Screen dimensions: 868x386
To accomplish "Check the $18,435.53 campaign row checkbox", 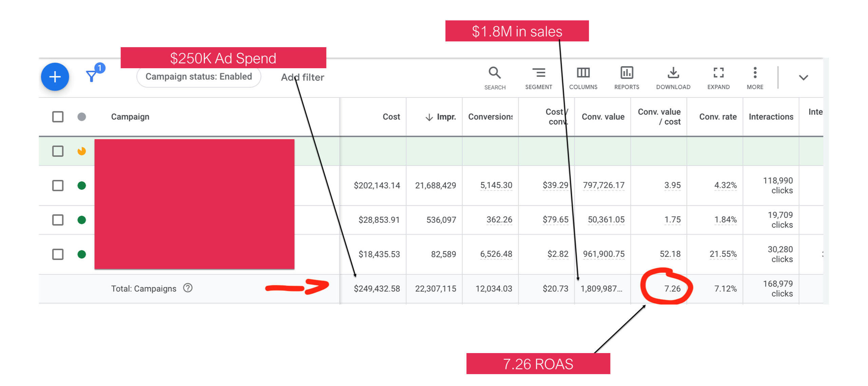I will tap(58, 254).
